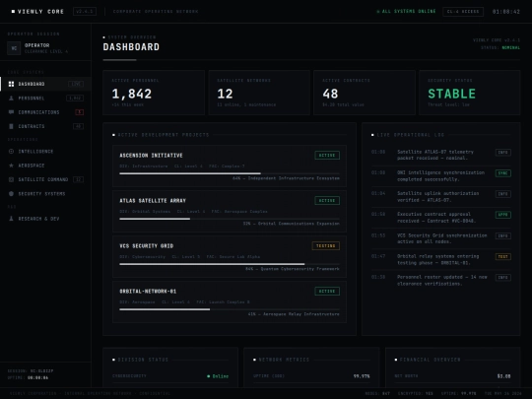Open Security Systems
The height and width of the screenshot is (399, 532).
click(x=45, y=194)
